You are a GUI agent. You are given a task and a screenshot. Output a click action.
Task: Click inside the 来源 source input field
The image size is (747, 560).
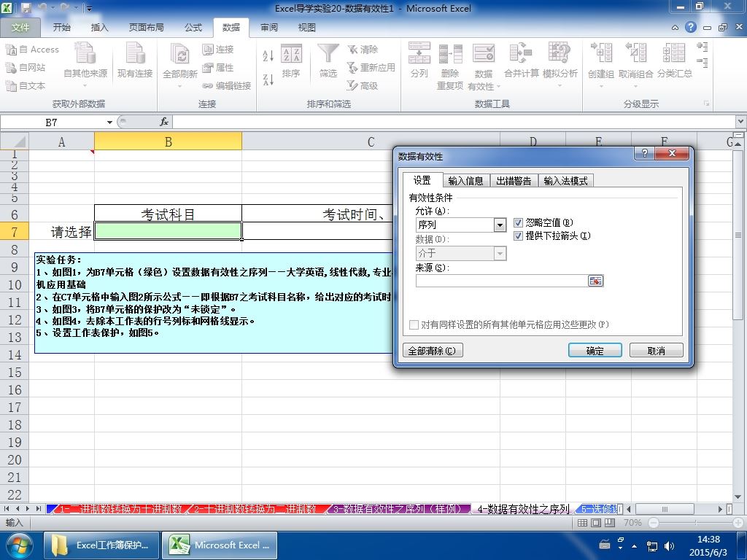tap(502, 281)
